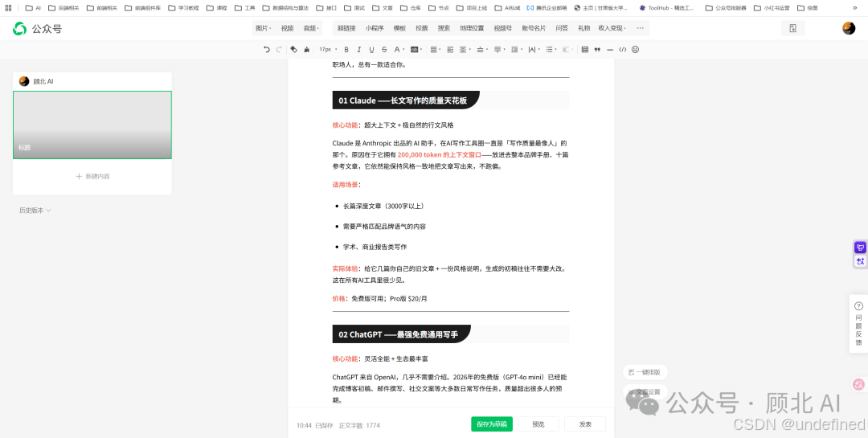This screenshot has width=868, height=438.
Task: Open the 学习教程 bookmarks folder
Action: click(x=183, y=8)
